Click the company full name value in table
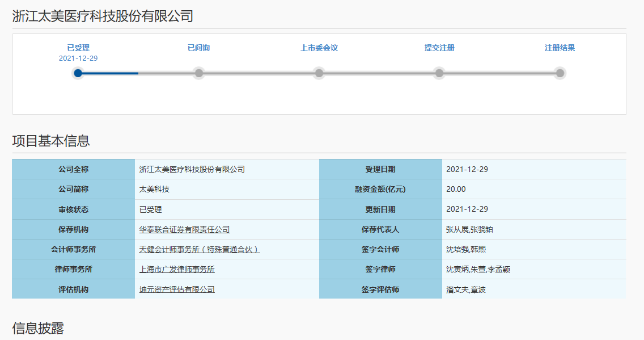644x340 pixels. click(192, 169)
